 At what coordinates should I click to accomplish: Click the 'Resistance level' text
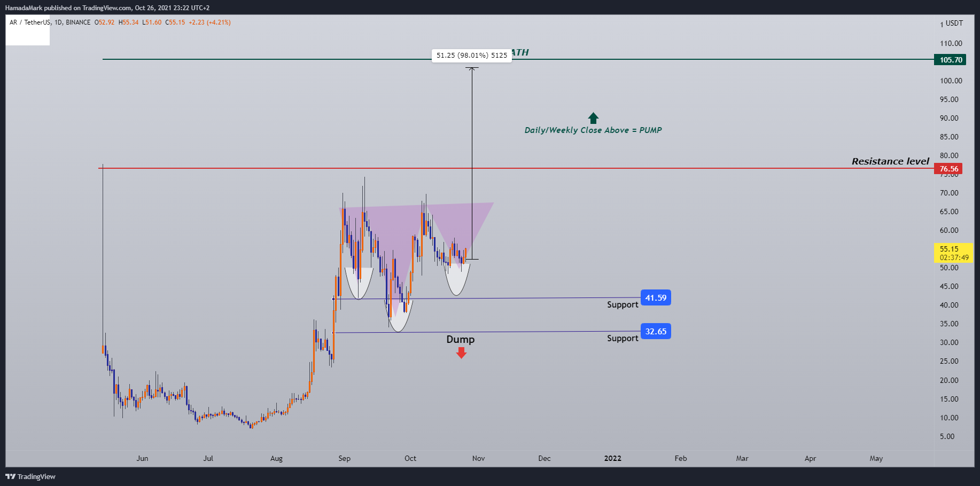point(890,161)
